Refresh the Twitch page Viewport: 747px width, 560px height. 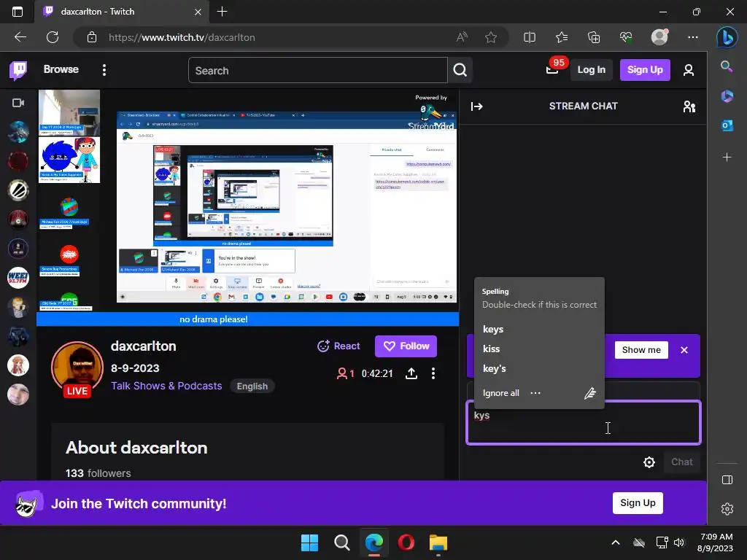pyautogui.click(x=53, y=37)
